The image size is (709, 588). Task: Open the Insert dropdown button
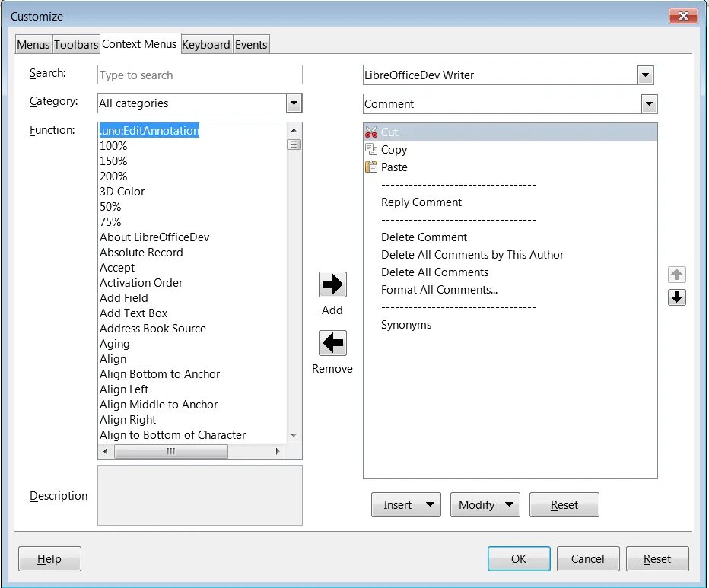pos(406,505)
